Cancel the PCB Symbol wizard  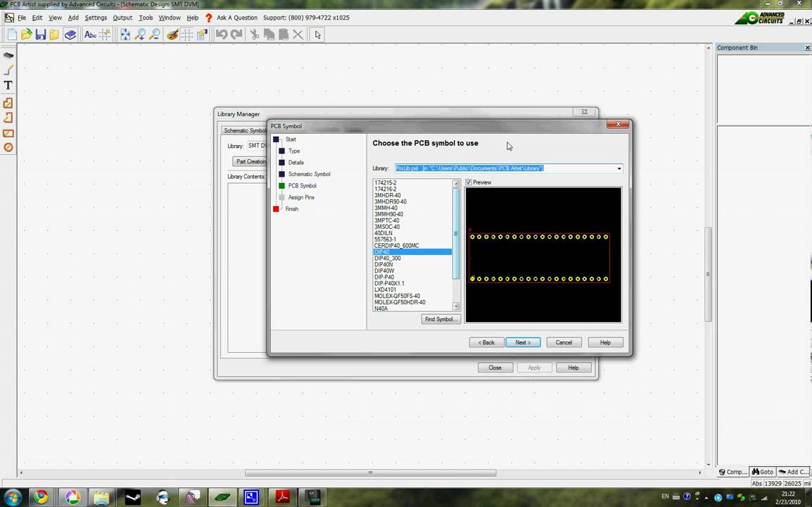pyautogui.click(x=564, y=343)
